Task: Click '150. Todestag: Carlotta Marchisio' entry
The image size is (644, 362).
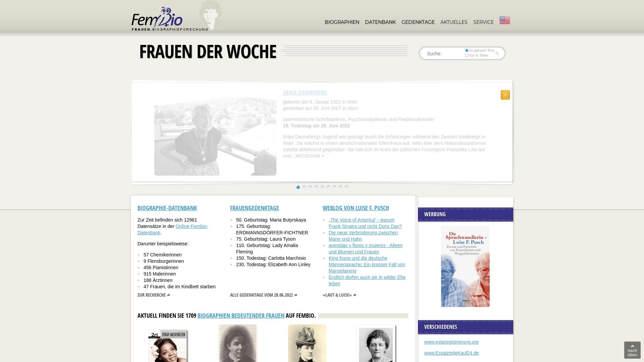Action: tap(271, 258)
